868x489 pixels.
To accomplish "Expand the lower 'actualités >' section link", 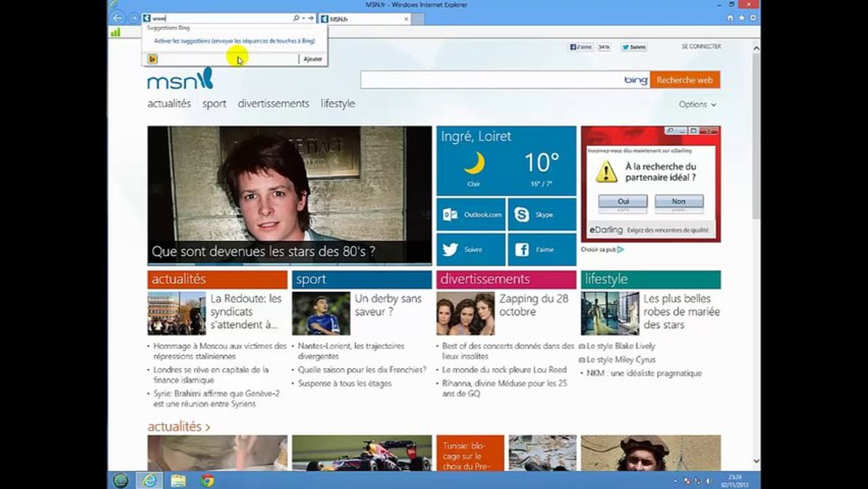I will coord(178,427).
